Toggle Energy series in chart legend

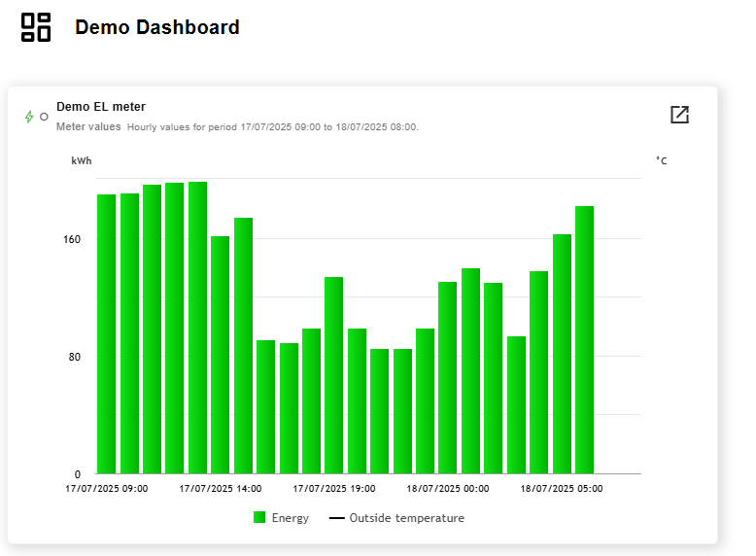point(281,518)
